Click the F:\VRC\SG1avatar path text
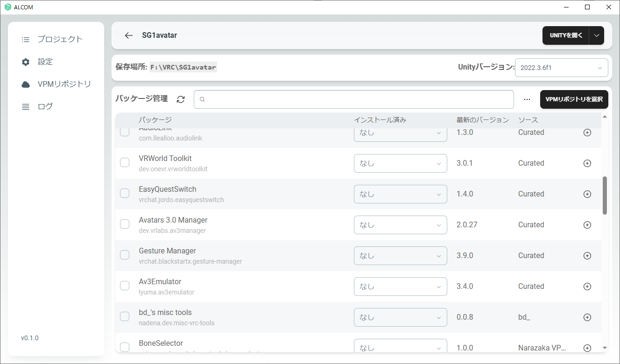The height and width of the screenshot is (364, 620). (x=183, y=67)
